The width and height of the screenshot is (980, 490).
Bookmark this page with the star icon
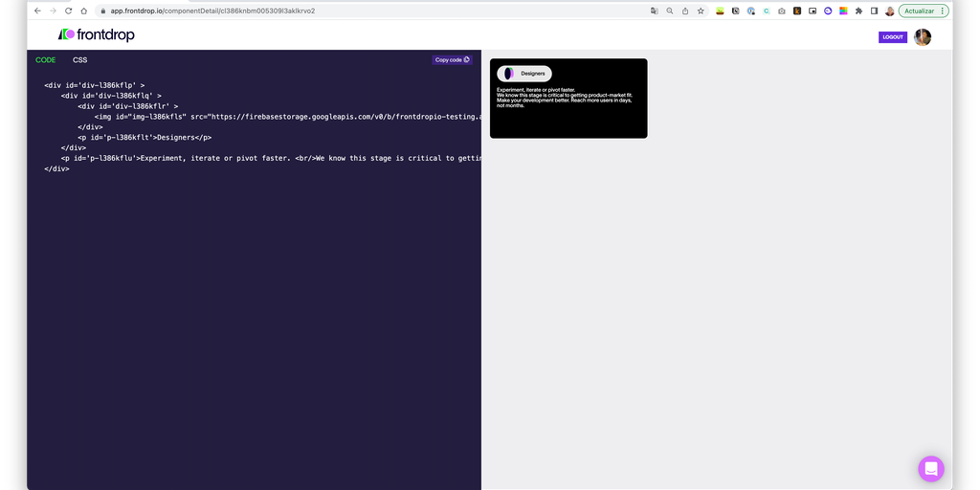click(701, 11)
